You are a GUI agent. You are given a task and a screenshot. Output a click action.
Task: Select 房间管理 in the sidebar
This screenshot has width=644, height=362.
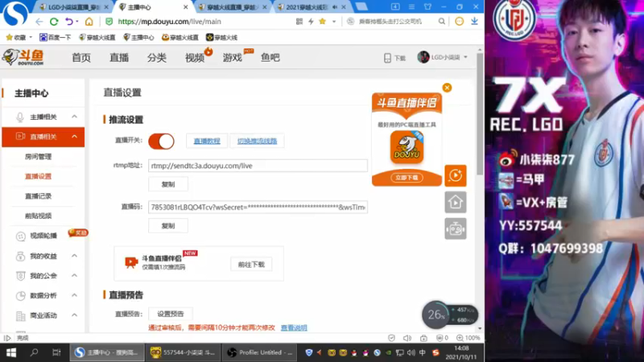click(38, 156)
